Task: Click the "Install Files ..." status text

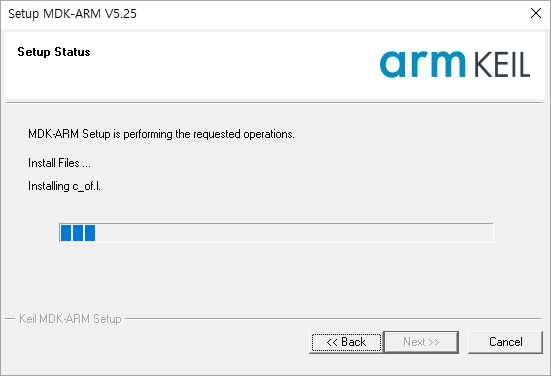Action: [x=59, y=163]
